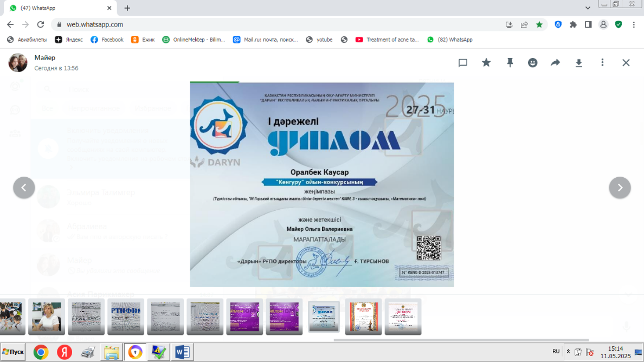Toggle the green bookmark star

tap(539, 24)
